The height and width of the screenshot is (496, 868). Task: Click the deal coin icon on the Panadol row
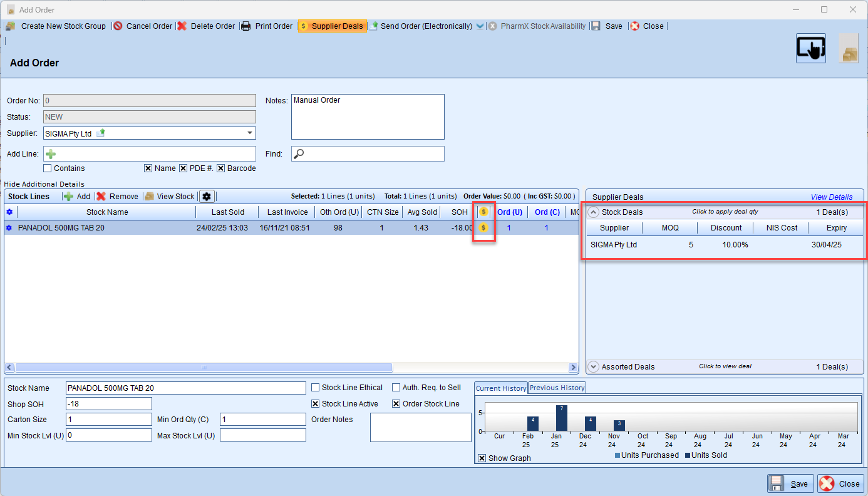pyautogui.click(x=483, y=228)
